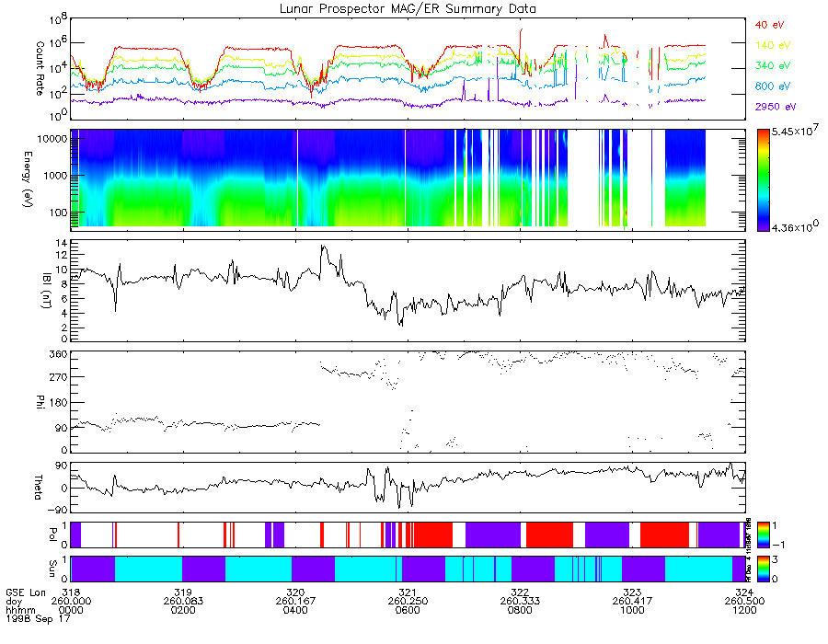Image resolution: width=828 pixels, height=644 pixels.
Task: Click the colorbar minimum value 4.36x10^0
Action: (x=795, y=226)
